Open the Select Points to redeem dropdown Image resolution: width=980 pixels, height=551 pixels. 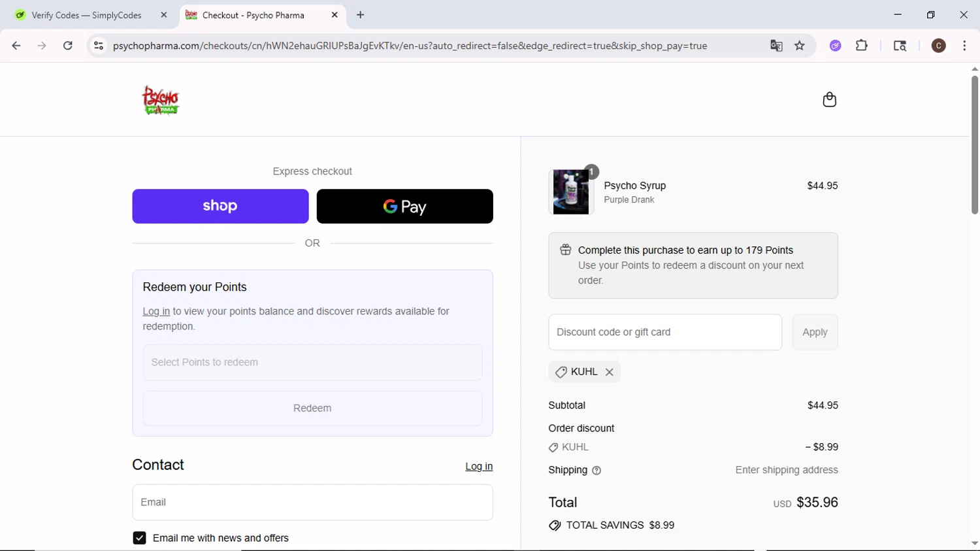[x=312, y=362]
